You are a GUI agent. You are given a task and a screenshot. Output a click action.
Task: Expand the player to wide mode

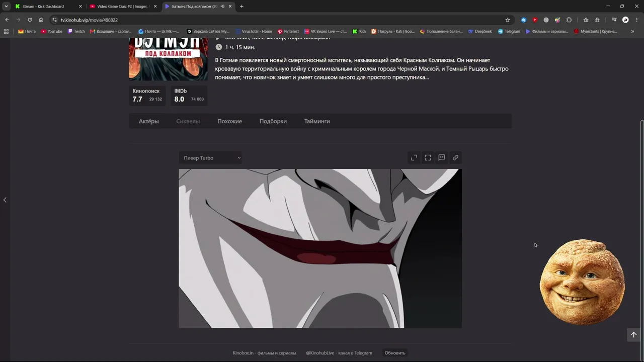click(x=414, y=158)
